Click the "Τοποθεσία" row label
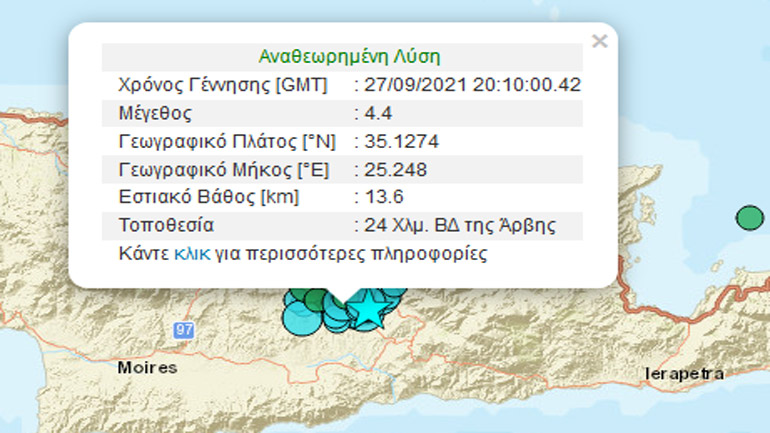The height and width of the screenshot is (433, 770). [x=165, y=225]
